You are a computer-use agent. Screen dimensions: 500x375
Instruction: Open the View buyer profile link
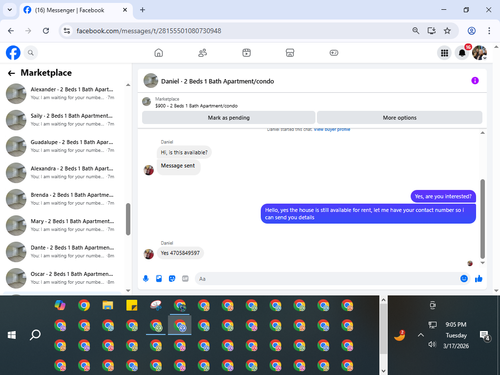332,129
